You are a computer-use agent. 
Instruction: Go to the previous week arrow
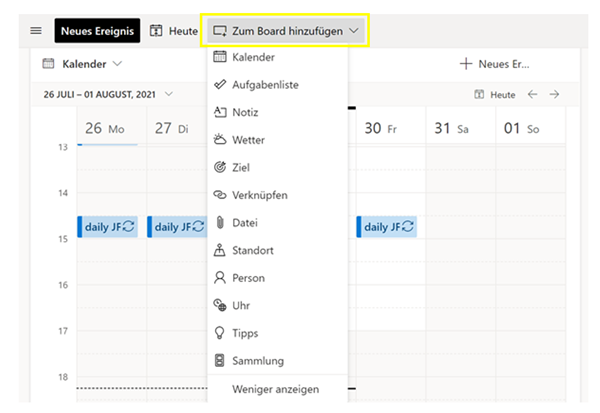532,94
